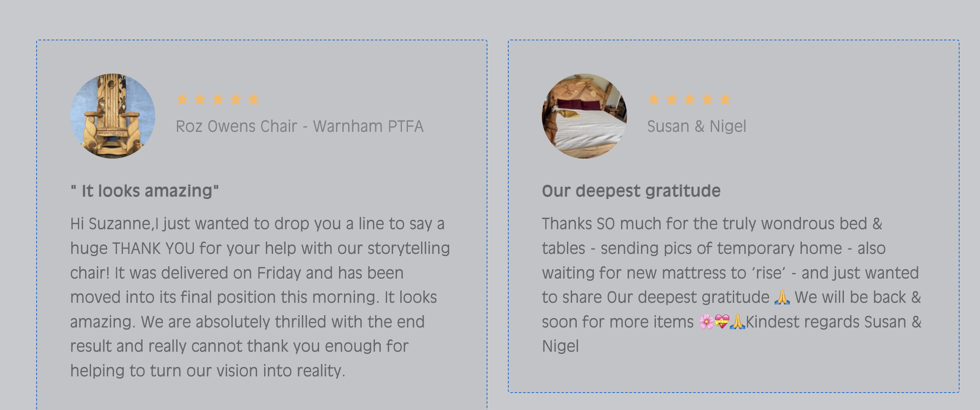Click the reviewer name 'Susan & Nigel'
The width and height of the screenshot is (980, 410).
pos(696,126)
